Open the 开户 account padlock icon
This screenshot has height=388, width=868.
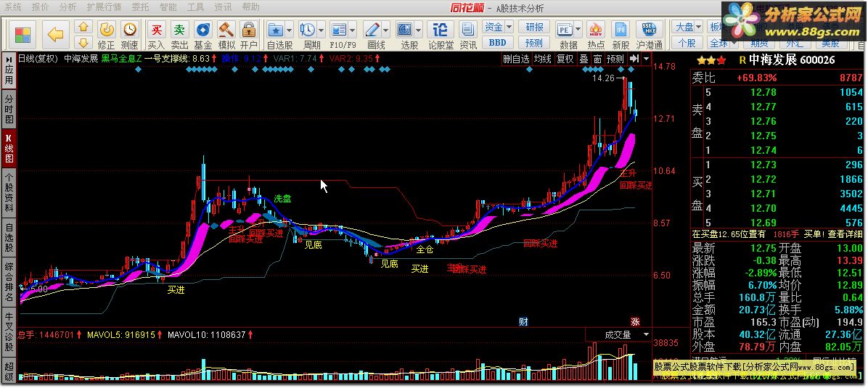[x=249, y=35]
